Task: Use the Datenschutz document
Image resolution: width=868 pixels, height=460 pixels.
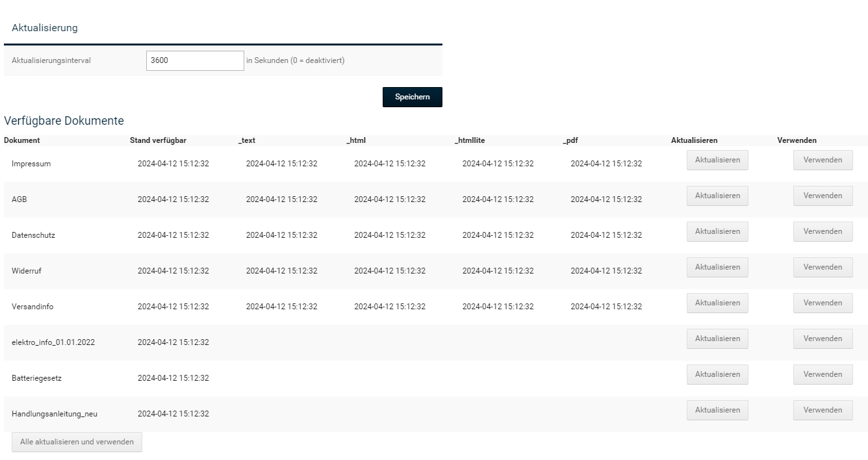Action: [823, 231]
